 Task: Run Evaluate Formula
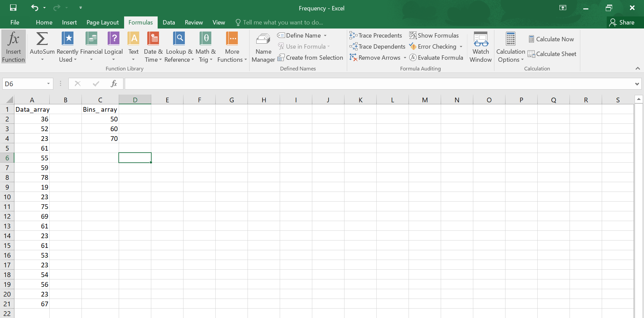(x=436, y=57)
